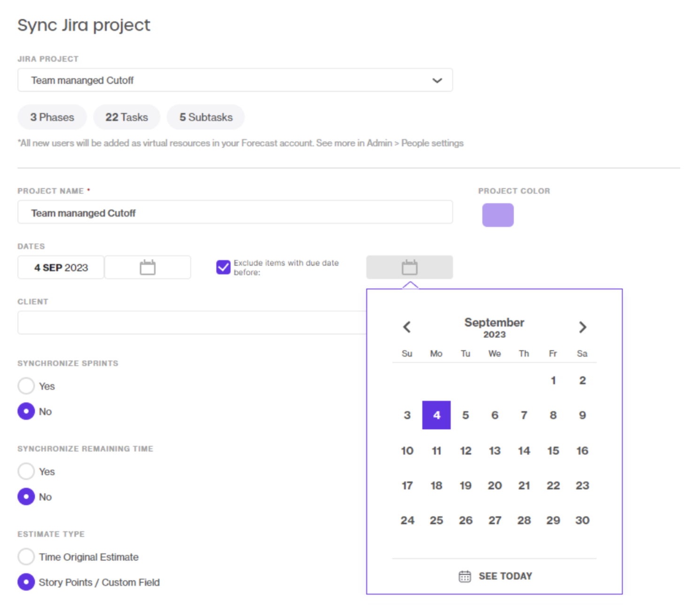The height and width of the screenshot is (616, 689).
Task: Pick September 2 in the calendar
Action: point(582,380)
